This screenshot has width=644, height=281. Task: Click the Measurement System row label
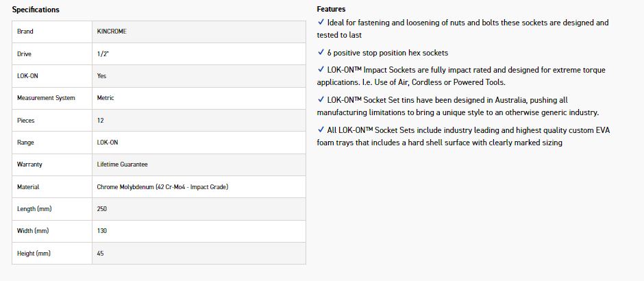[46, 98]
